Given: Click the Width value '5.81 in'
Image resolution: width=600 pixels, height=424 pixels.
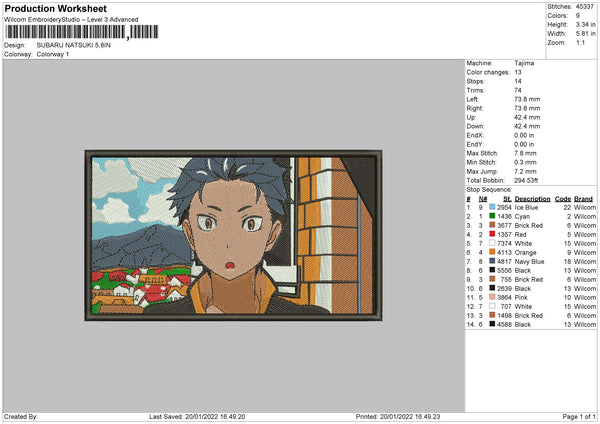Looking at the screenshot, I should (x=585, y=34).
